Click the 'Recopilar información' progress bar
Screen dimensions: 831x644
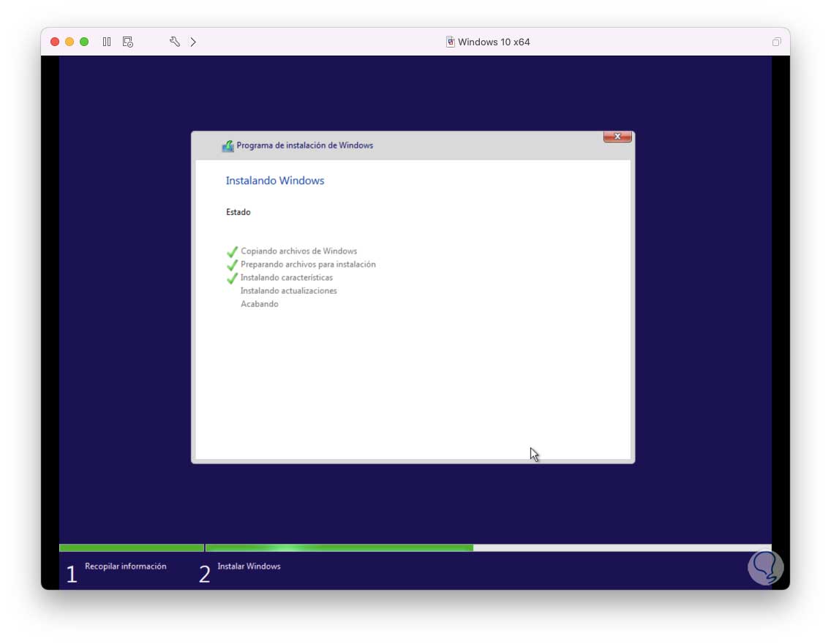tap(132, 548)
